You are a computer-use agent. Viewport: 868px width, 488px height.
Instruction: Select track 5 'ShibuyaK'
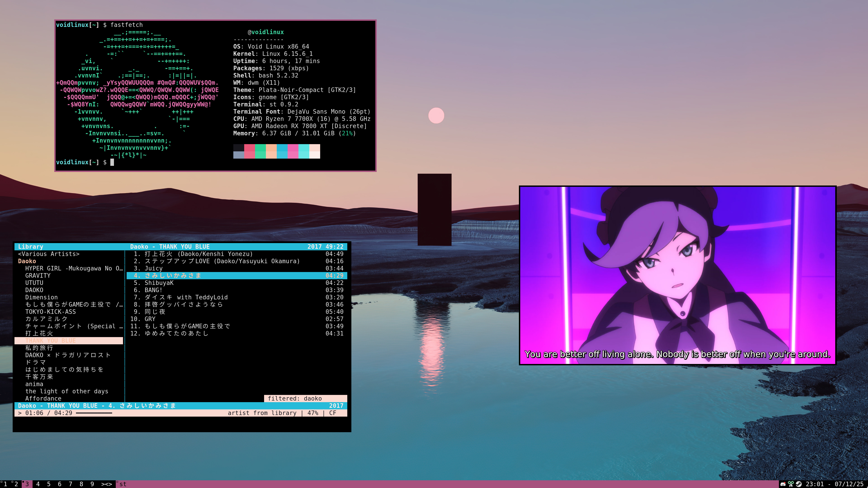(237, 283)
